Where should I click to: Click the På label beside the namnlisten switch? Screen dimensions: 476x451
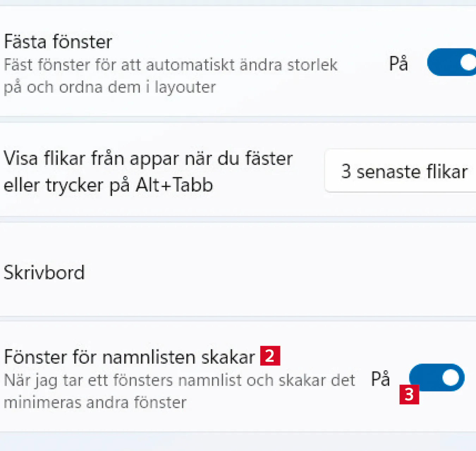(x=380, y=379)
